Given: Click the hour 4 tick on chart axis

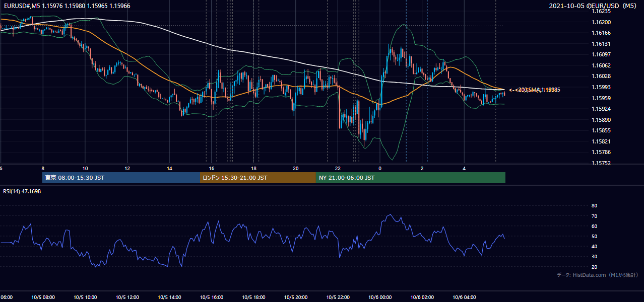Looking at the screenshot, I should [464, 168].
